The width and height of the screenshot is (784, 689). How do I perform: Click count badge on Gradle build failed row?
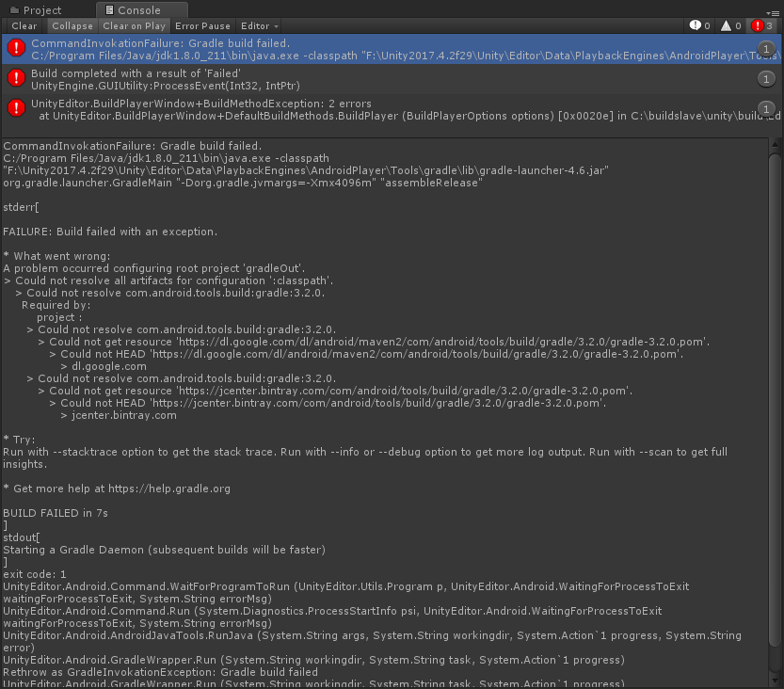coord(766,49)
